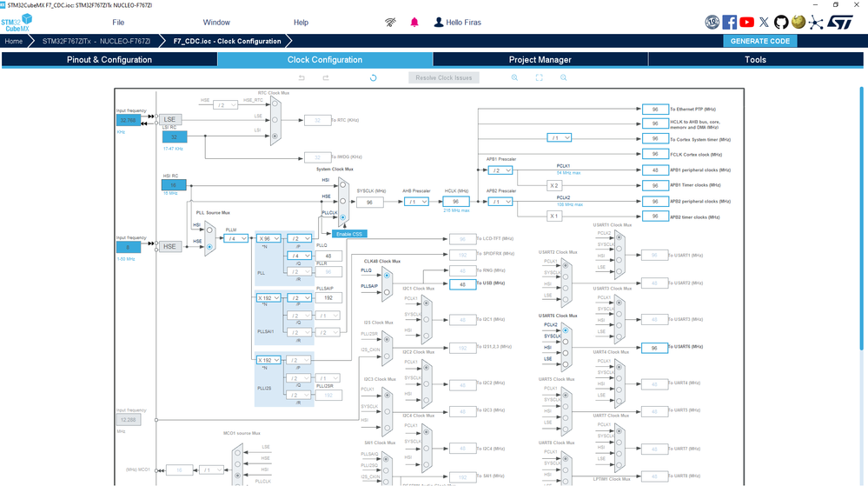The height and width of the screenshot is (486, 868).
Task: Open the Cortex System timer /1 dropdown
Action: [559, 137]
